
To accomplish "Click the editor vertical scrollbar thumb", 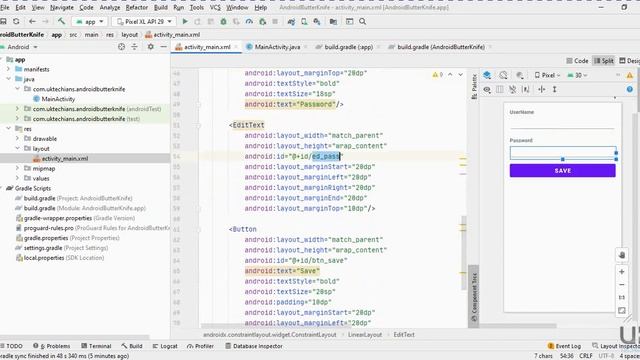I will [463, 253].
